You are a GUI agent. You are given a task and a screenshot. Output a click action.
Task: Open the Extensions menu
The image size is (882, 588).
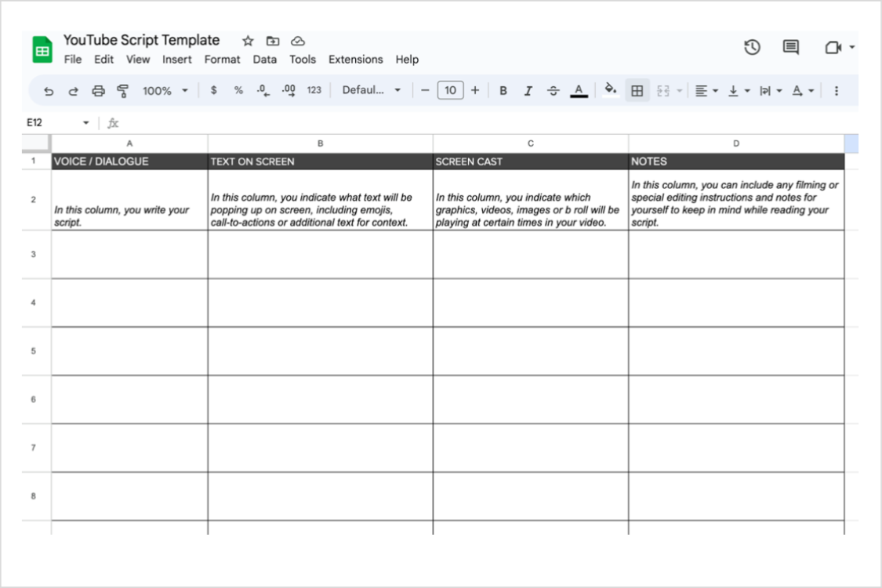(355, 60)
